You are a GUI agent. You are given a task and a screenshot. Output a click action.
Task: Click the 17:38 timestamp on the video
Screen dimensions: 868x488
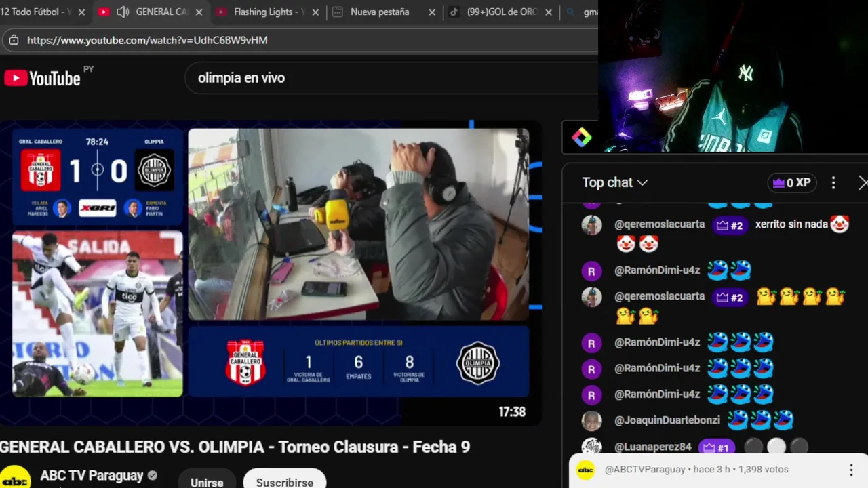point(512,411)
